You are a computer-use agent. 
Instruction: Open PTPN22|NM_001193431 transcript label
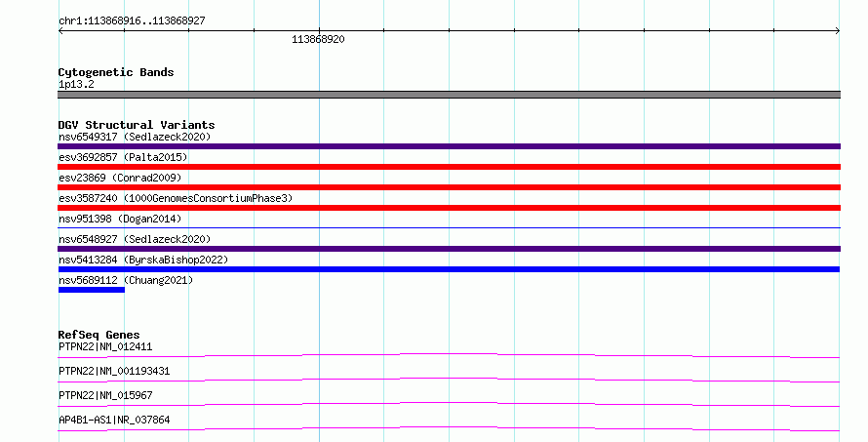pos(114,371)
